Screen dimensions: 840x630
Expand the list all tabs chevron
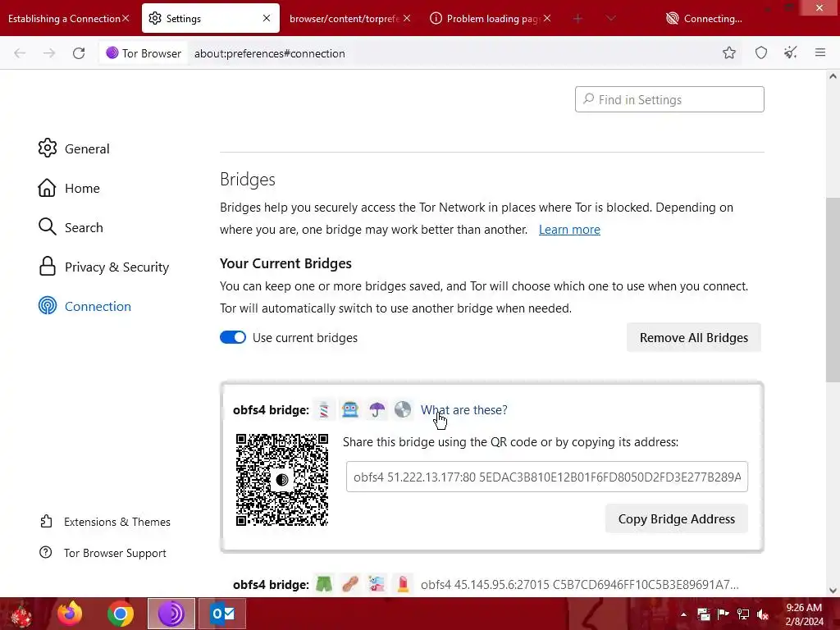[x=610, y=19]
